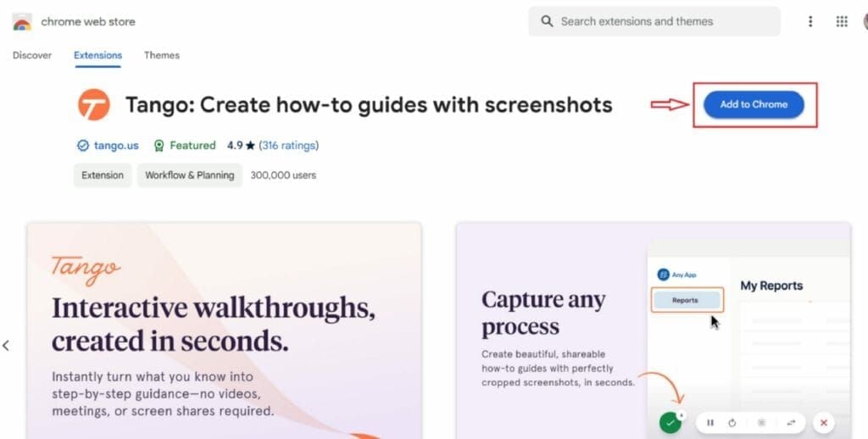
Task: Open the Google apps grid launcher
Action: click(x=842, y=22)
